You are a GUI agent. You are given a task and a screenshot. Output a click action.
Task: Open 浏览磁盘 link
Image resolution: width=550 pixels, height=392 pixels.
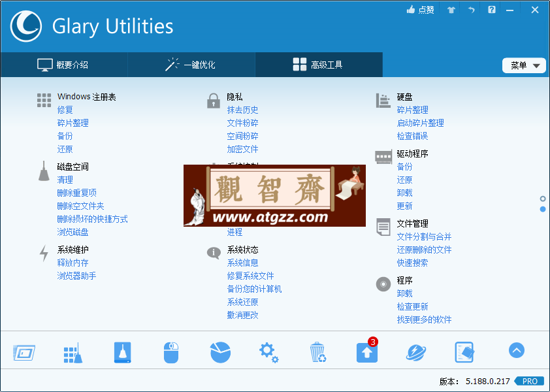click(73, 232)
